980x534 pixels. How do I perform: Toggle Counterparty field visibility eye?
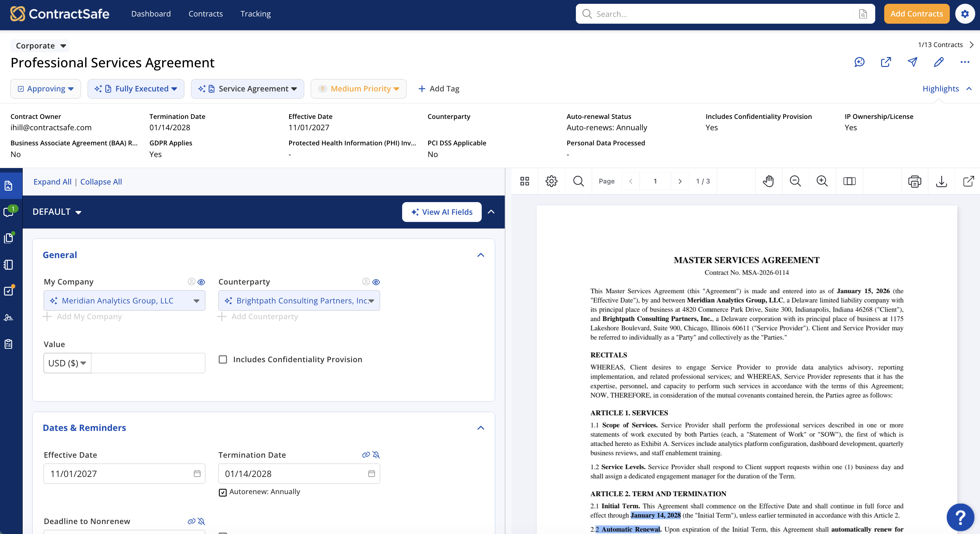[376, 282]
